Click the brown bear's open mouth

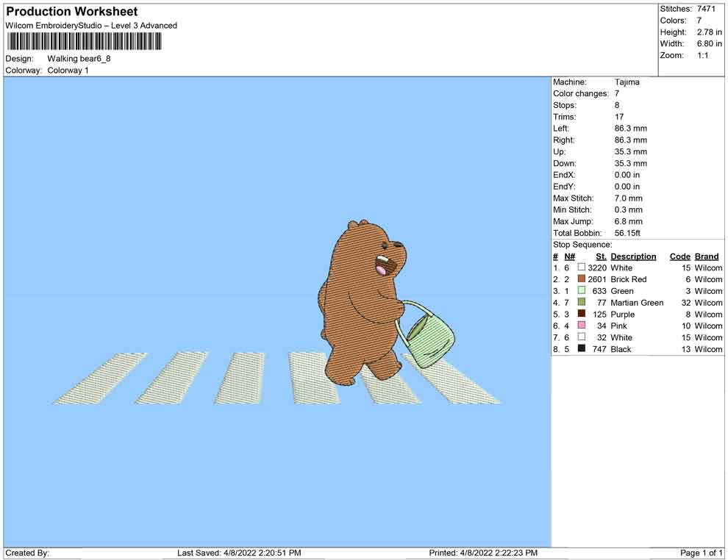point(384,265)
